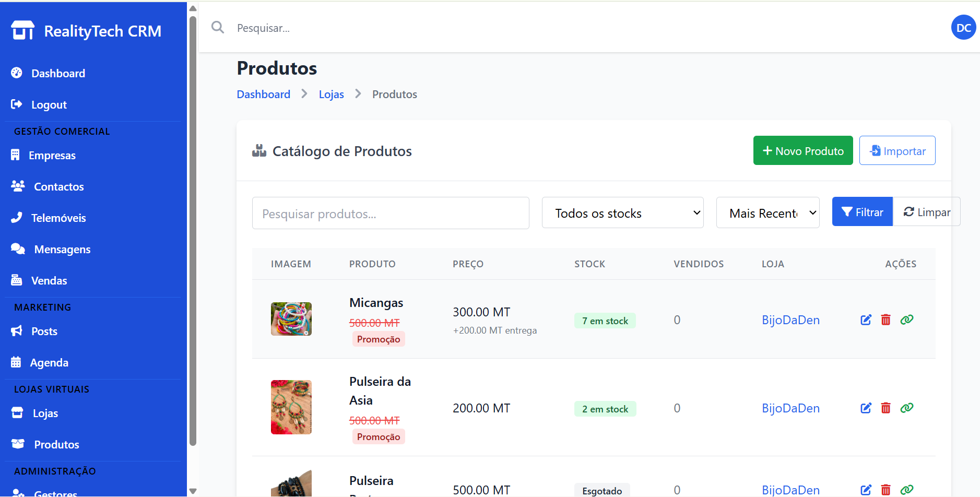Viewport: 980px width, 497px height.
Task: Click the Pesquisar produtos input field
Action: tap(390, 214)
